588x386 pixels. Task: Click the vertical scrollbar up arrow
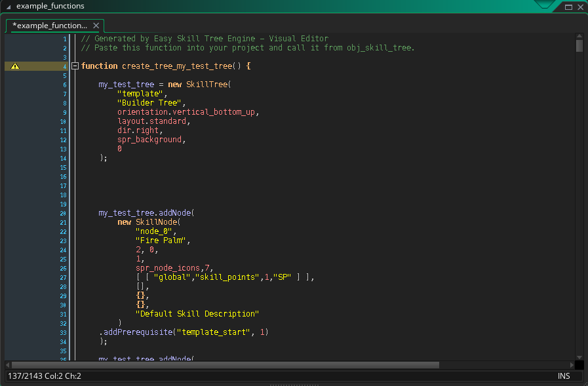coord(579,36)
